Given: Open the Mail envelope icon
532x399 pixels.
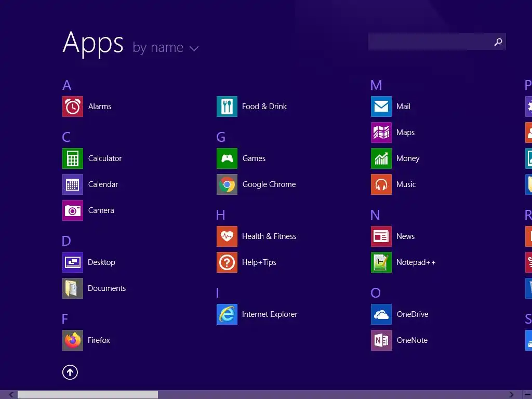Looking at the screenshot, I should tap(381, 107).
